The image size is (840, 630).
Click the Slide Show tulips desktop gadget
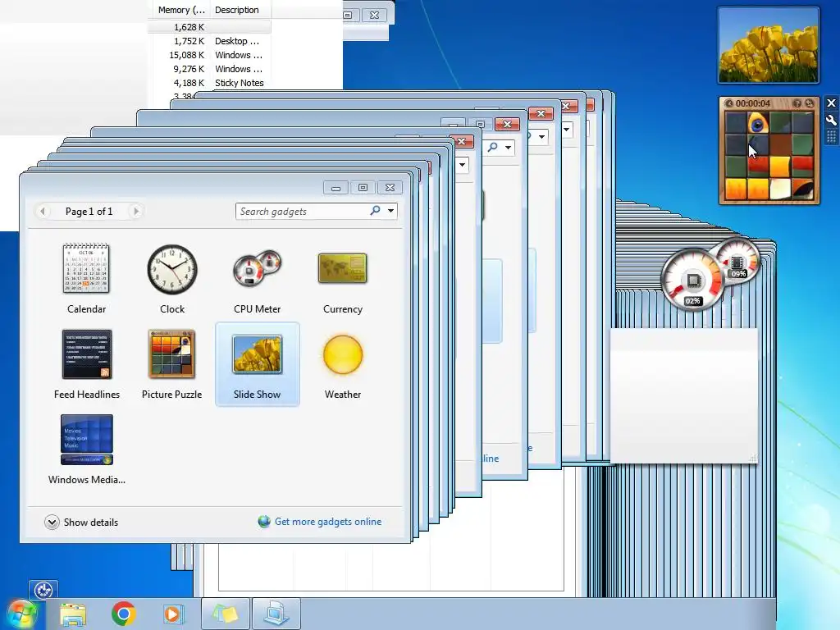click(x=768, y=45)
